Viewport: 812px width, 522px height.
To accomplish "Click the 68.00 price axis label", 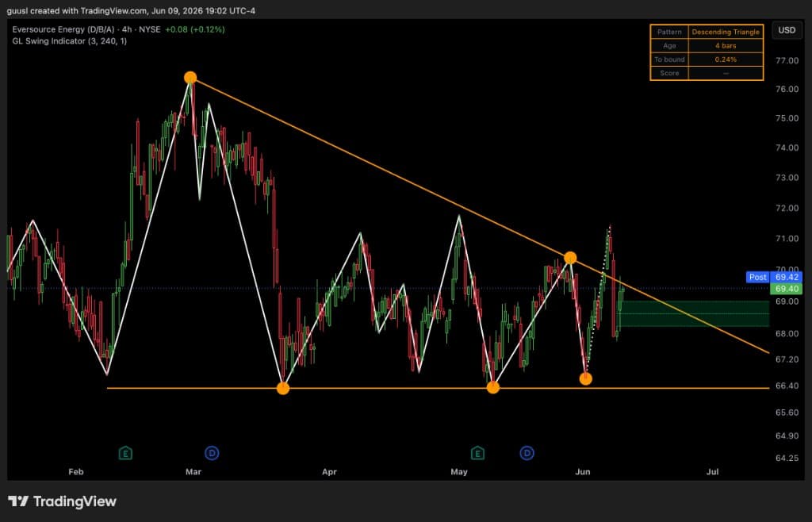I will [787, 333].
